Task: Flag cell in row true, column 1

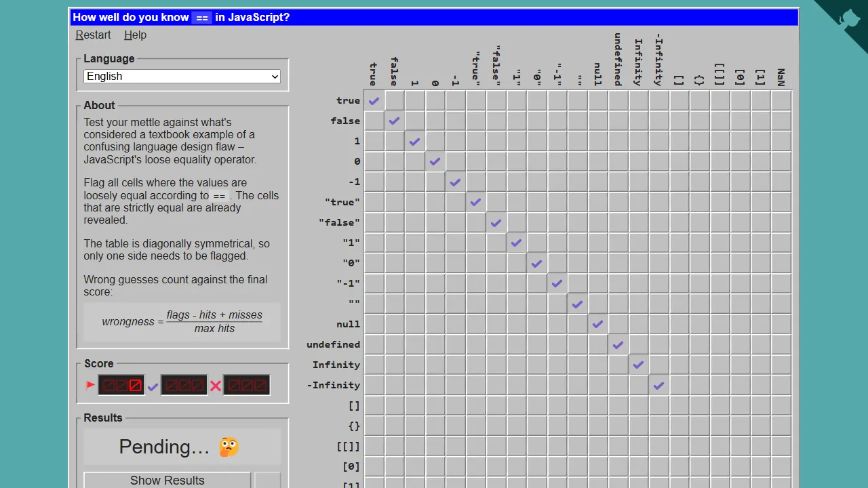Action: (x=415, y=100)
